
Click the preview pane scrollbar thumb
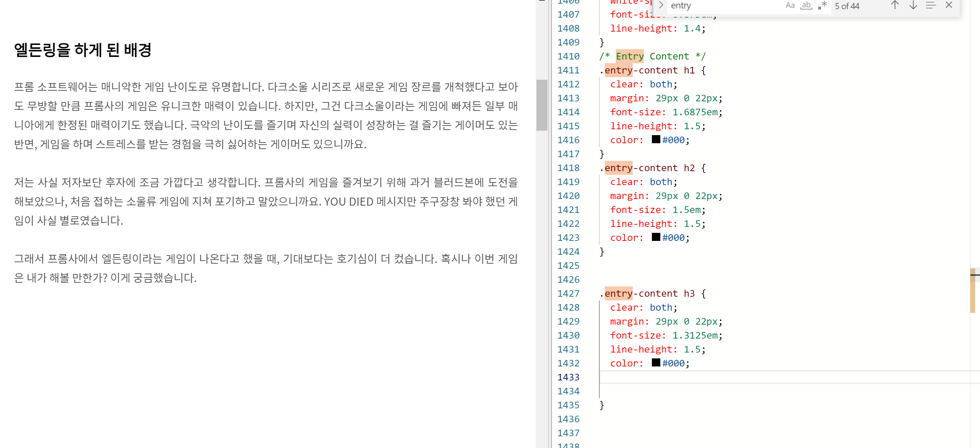pyautogui.click(x=541, y=105)
